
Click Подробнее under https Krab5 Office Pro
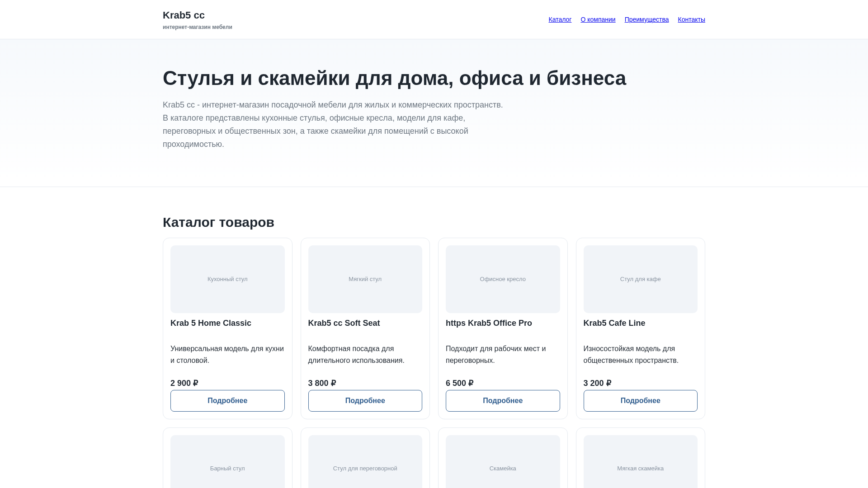coord(503,400)
